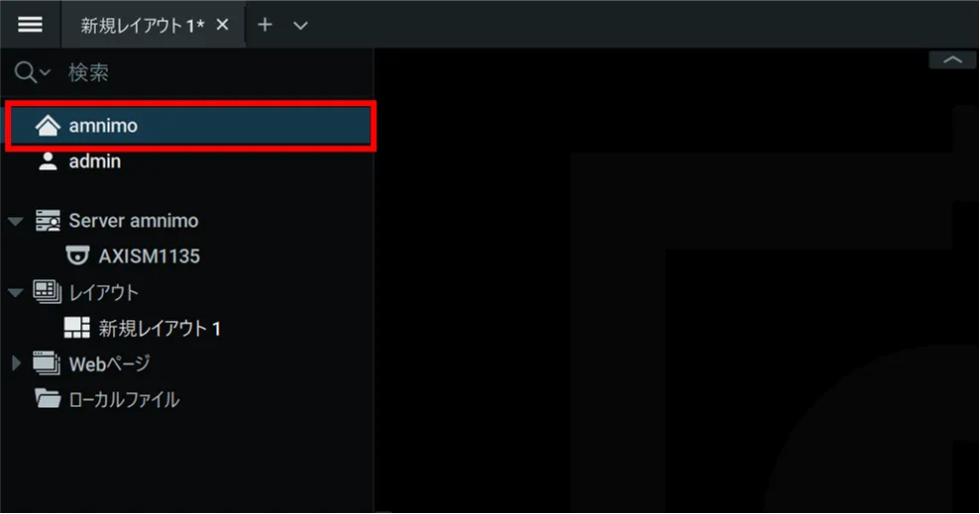Click the 検索 search input field

pyautogui.click(x=219, y=72)
